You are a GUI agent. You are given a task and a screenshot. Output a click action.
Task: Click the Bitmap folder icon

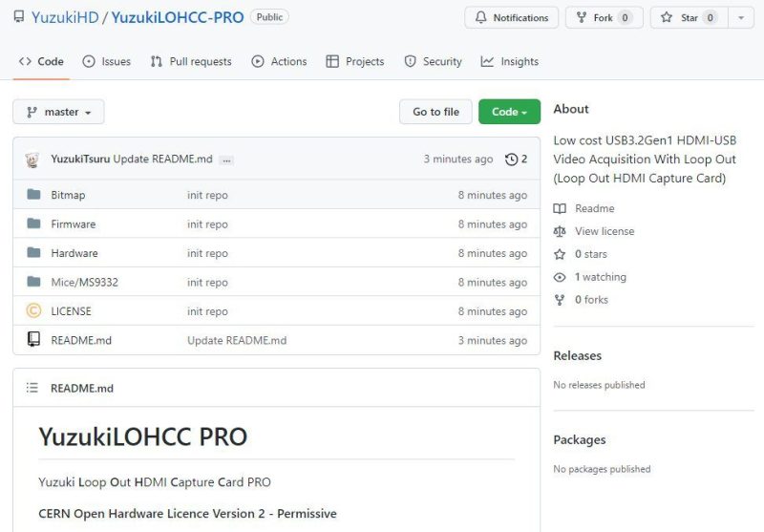33,195
